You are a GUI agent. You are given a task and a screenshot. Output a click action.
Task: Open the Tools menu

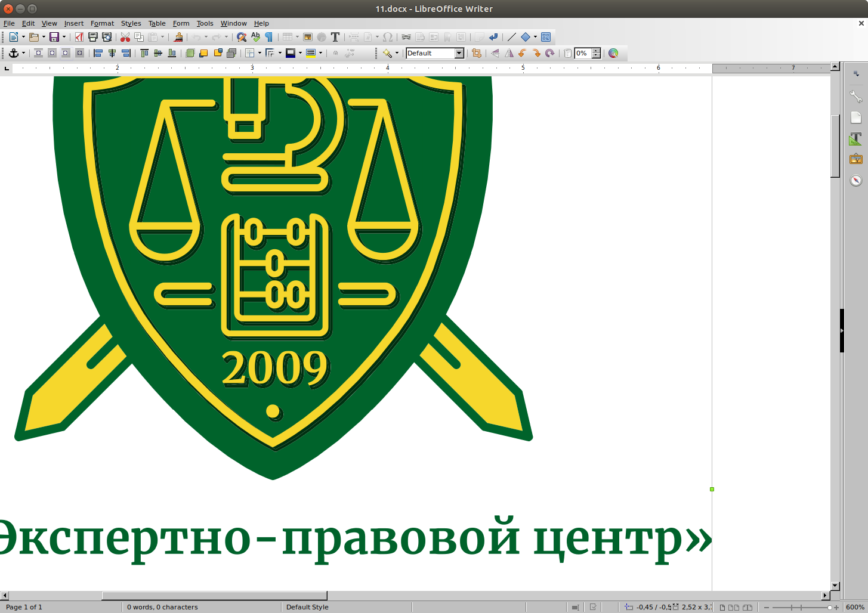(205, 23)
